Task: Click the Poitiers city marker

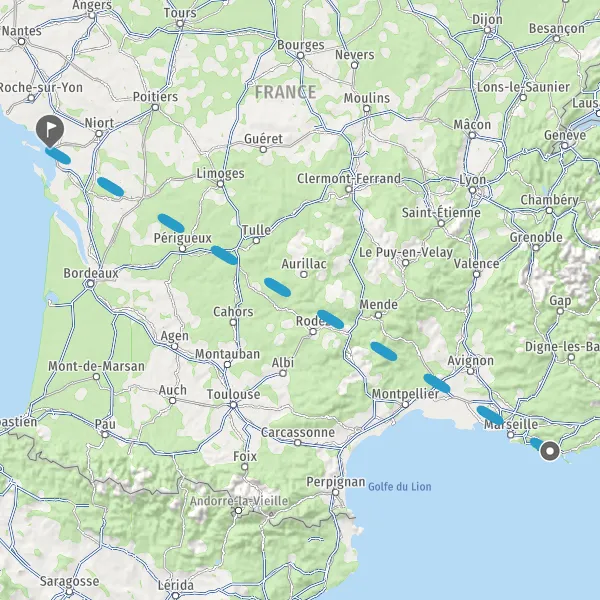Action: point(155,107)
